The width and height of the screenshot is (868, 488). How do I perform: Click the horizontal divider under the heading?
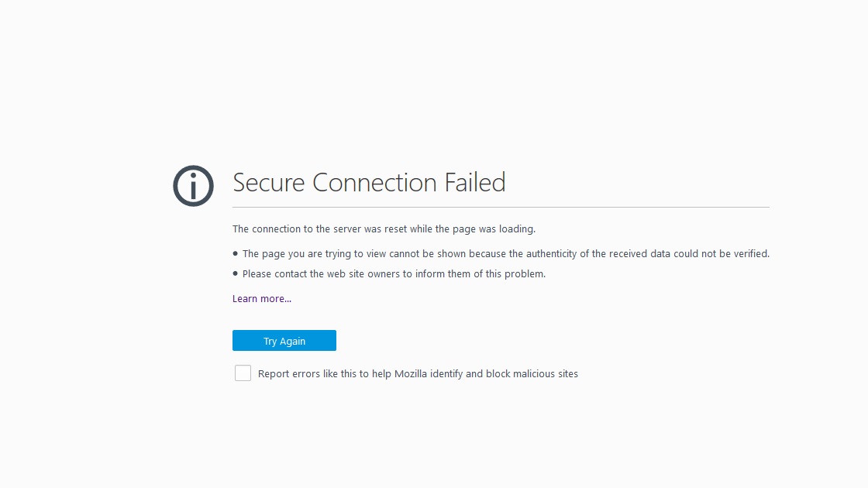pos(501,208)
